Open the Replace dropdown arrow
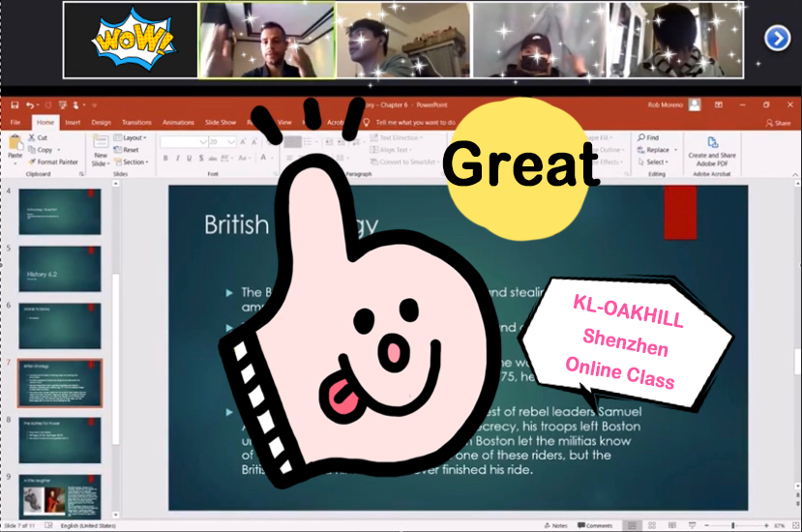This screenshot has width=802, height=532. [675, 150]
